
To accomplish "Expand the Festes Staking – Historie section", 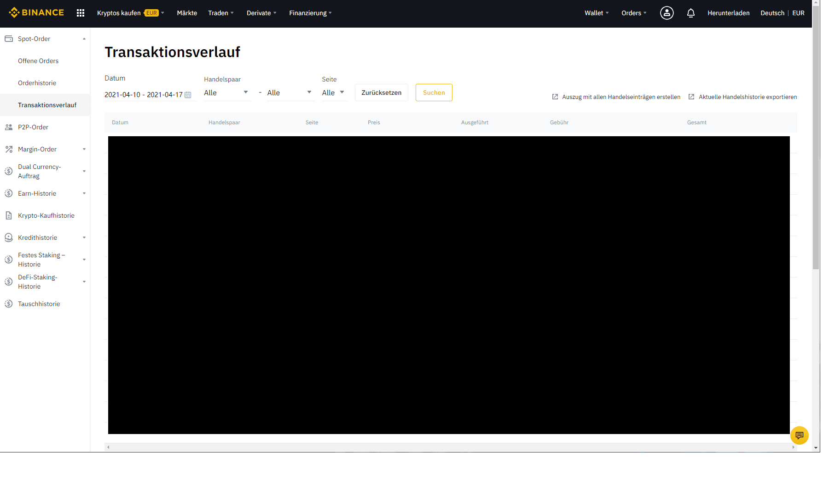I will 84,260.
